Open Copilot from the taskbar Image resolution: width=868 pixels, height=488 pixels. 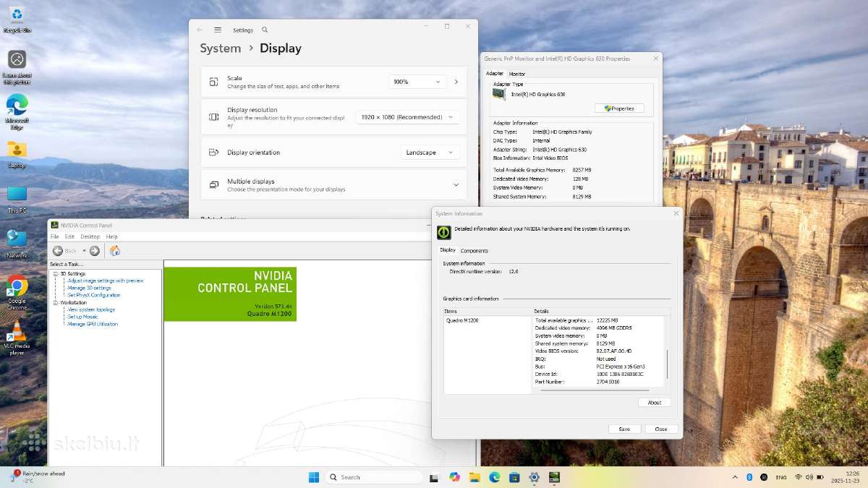pyautogui.click(x=454, y=477)
